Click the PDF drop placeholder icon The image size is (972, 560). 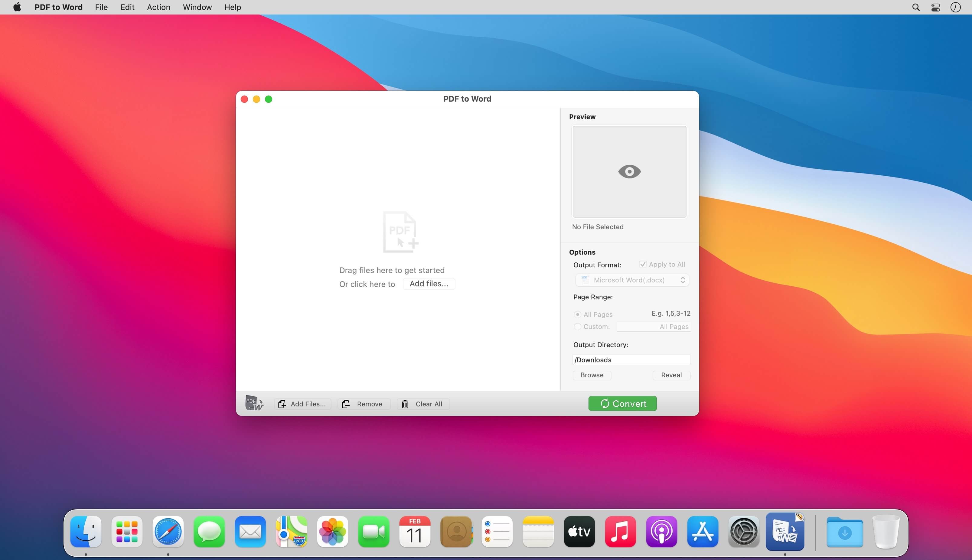coord(400,232)
